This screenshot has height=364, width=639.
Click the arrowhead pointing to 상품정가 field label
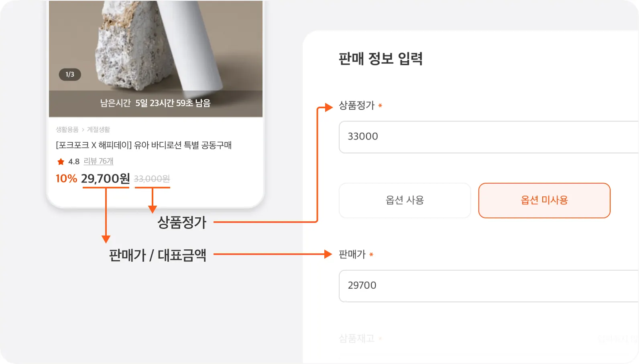tap(329, 107)
